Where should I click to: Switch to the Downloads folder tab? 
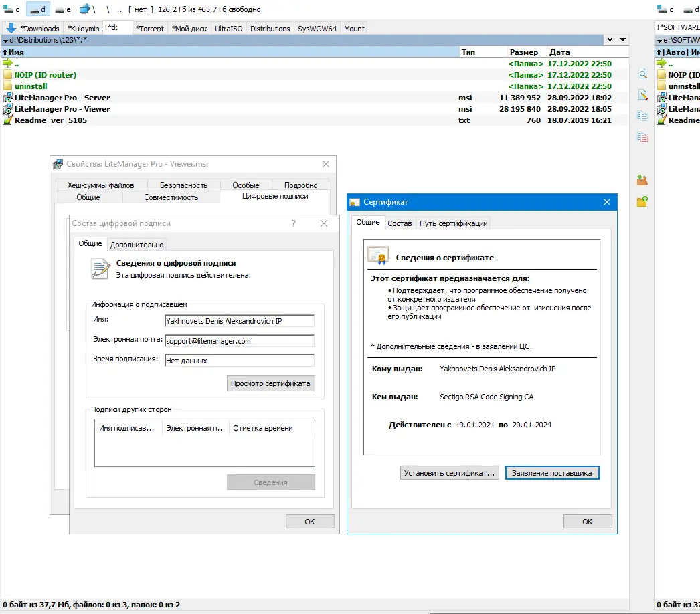coord(40,29)
